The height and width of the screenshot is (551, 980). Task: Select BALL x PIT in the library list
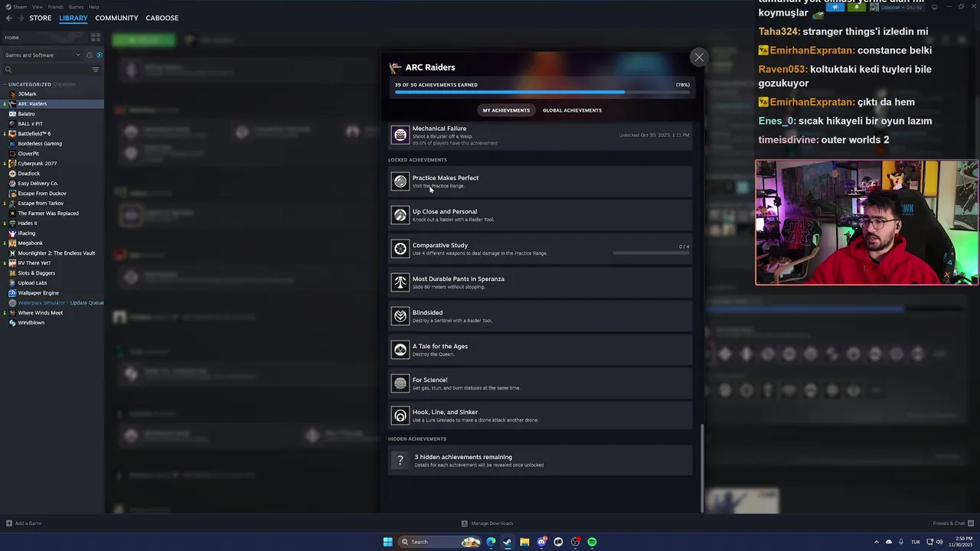point(30,124)
